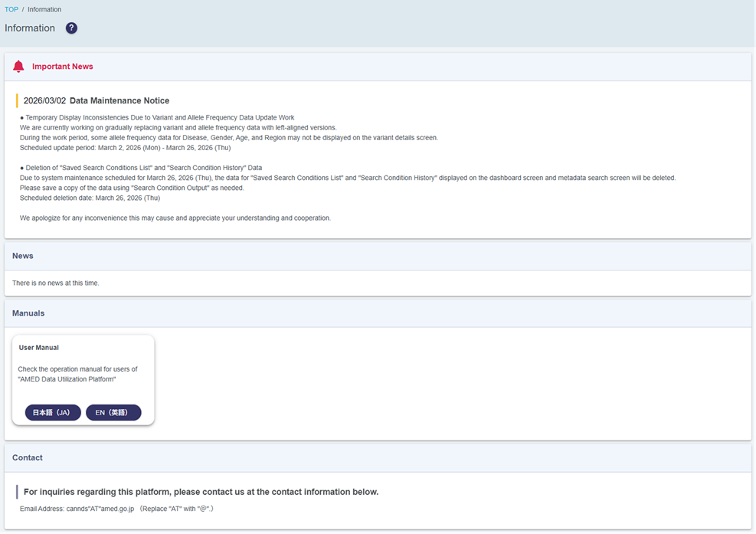
Task: Click the Manuals section header
Action: point(28,313)
